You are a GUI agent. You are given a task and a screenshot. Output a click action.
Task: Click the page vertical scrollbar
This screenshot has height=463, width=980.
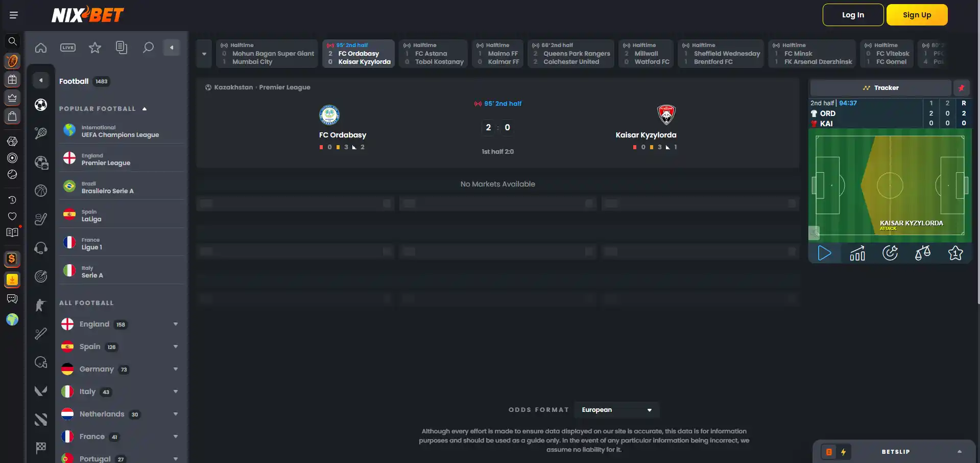point(977,153)
